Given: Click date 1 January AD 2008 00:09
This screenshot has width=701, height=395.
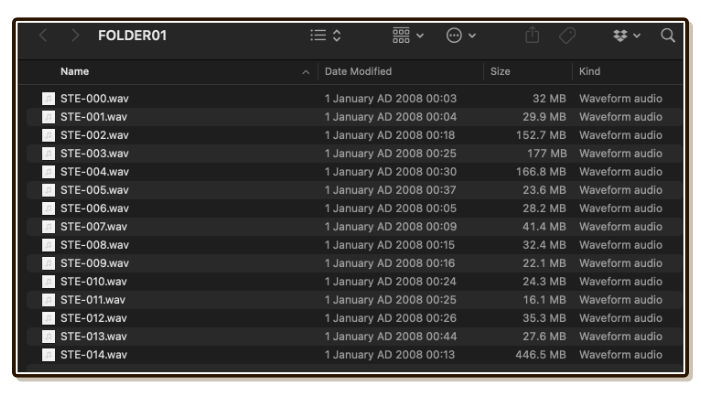Looking at the screenshot, I should 391,227.
